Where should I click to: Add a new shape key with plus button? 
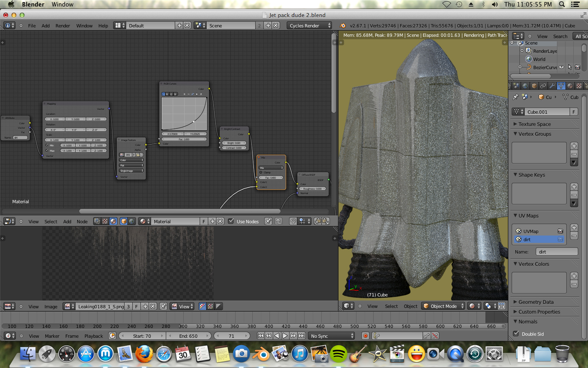click(574, 187)
